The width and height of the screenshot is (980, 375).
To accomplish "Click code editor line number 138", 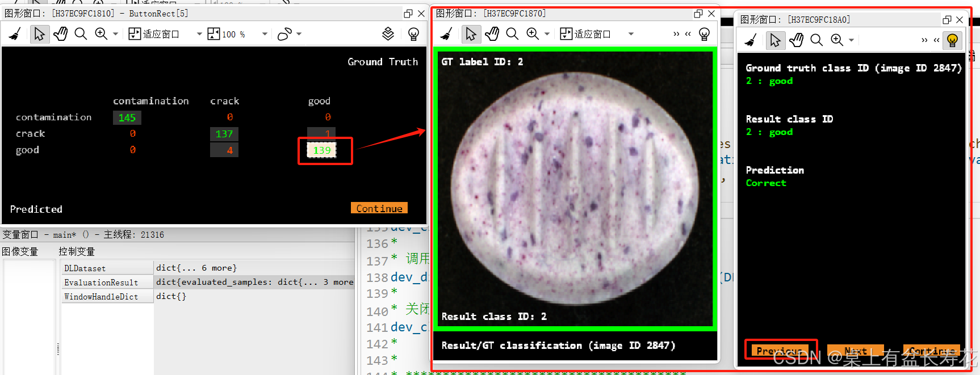I will click(377, 277).
